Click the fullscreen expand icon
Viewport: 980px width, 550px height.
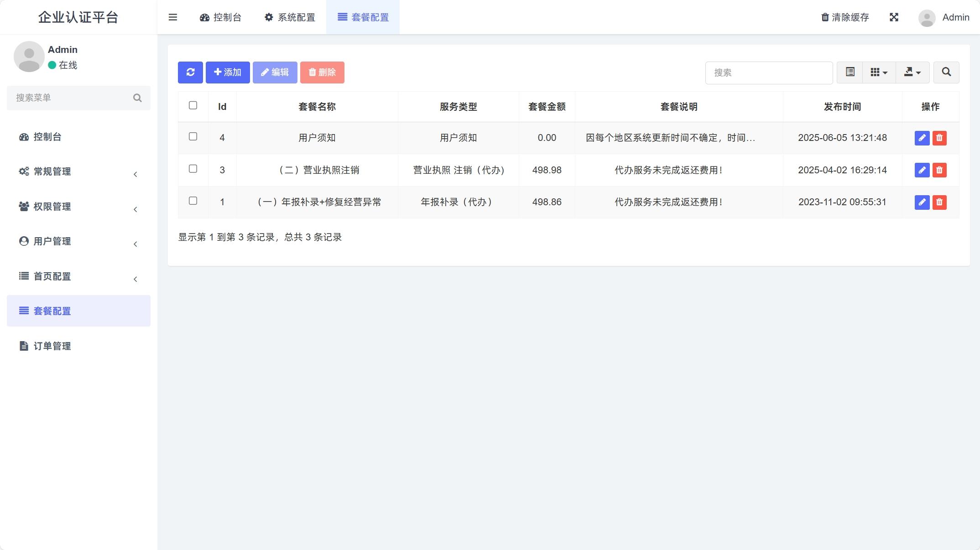[x=894, y=17]
